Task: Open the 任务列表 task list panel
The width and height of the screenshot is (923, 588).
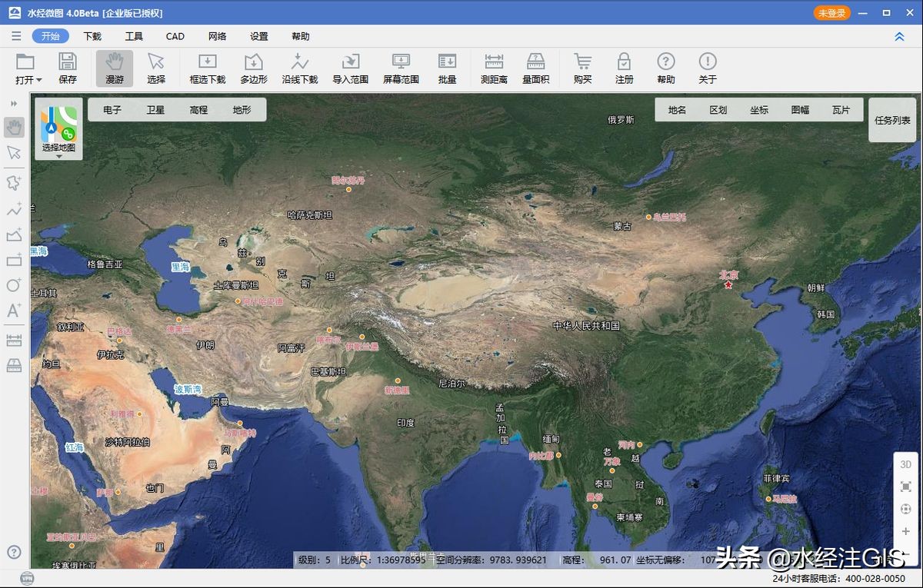Action: pyautogui.click(x=892, y=119)
